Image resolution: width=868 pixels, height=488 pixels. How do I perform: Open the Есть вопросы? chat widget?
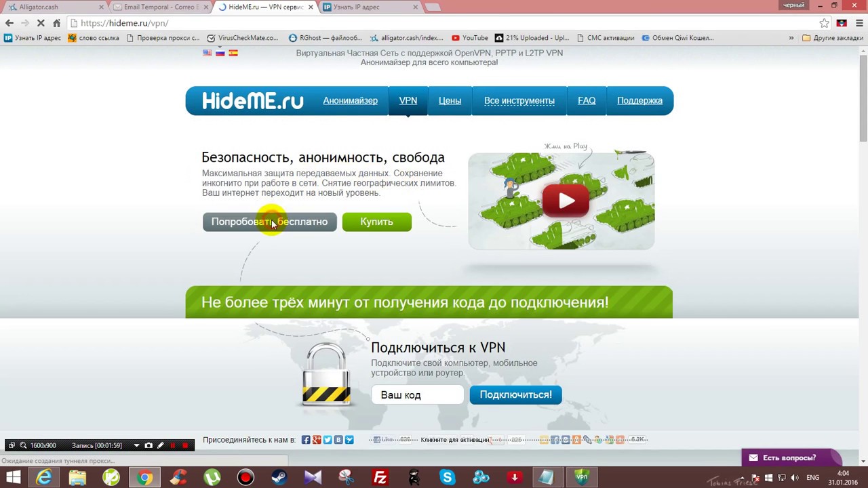pos(790,458)
